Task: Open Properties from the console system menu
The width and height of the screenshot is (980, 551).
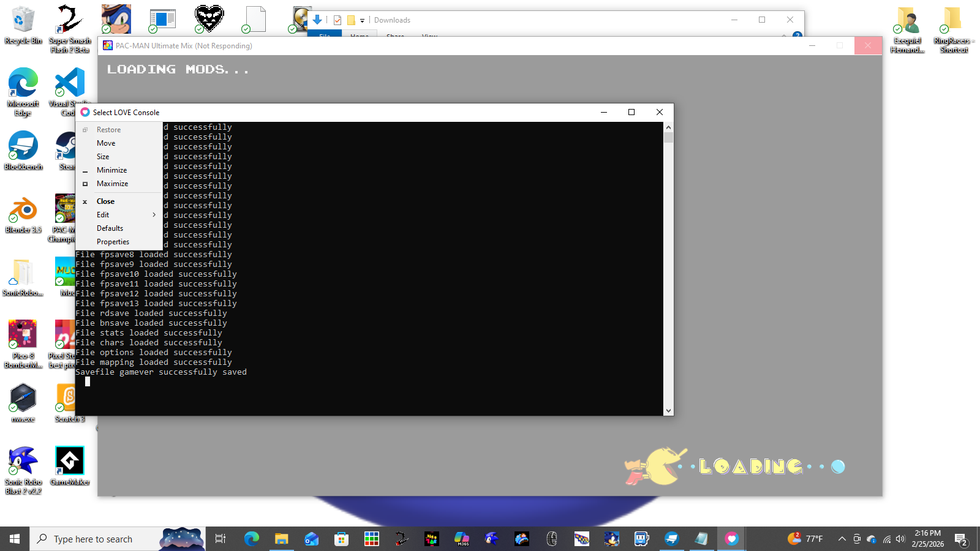Action: click(x=119, y=242)
